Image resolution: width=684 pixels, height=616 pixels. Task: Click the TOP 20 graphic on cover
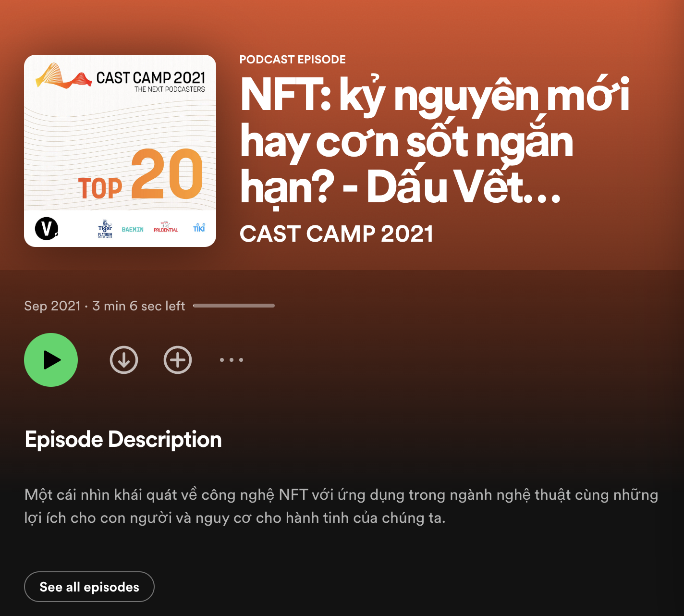(x=141, y=175)
